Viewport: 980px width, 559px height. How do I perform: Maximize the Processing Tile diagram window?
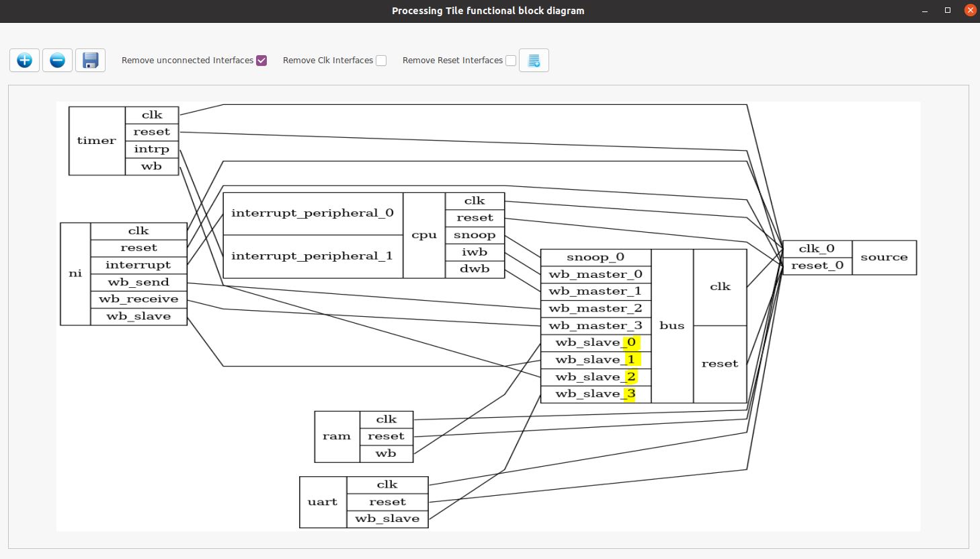pos(948,11)
